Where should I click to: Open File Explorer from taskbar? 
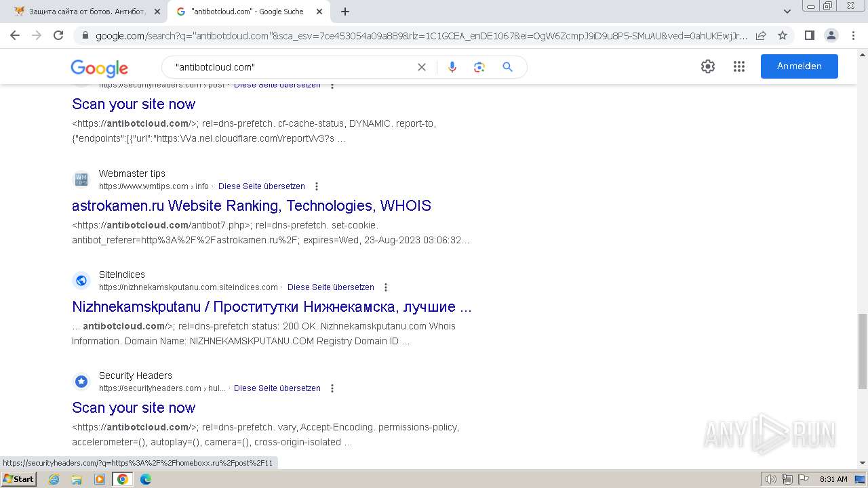tap(77, 479)
